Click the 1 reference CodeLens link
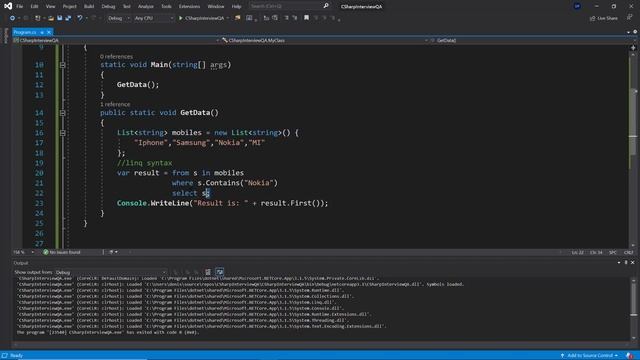The width and height of the screenshot is (640, 360). (x=115, y=104)
